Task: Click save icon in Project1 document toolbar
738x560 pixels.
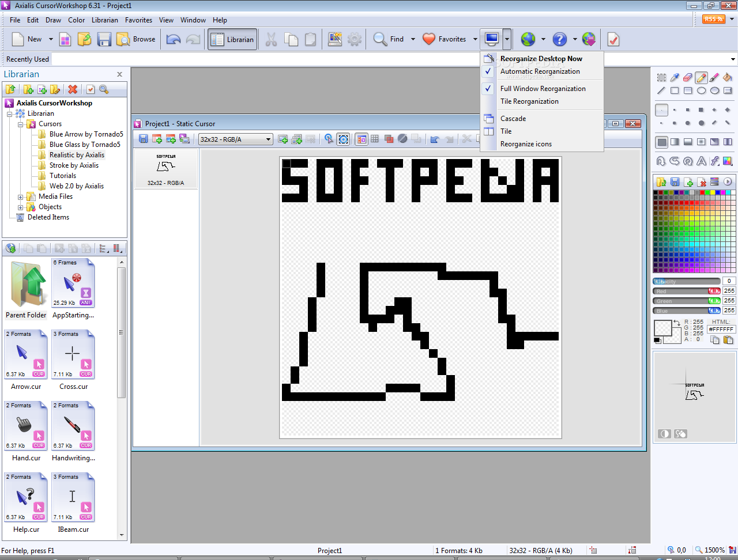Action: click(x=144, y=139)
